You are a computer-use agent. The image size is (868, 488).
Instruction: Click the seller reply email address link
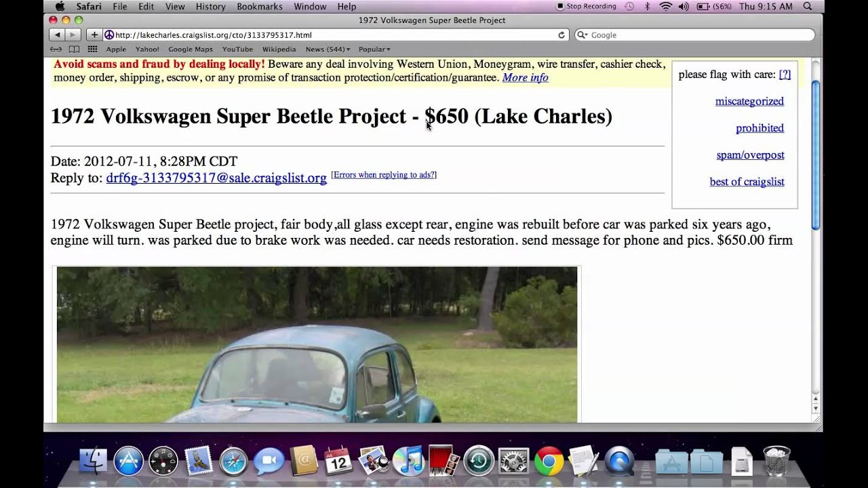tap(216, 178)
